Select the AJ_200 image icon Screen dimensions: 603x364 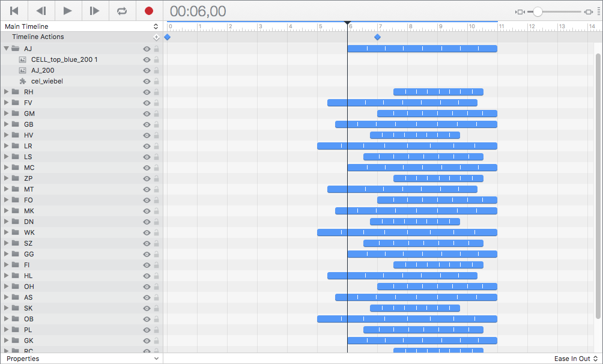point(23,70)
